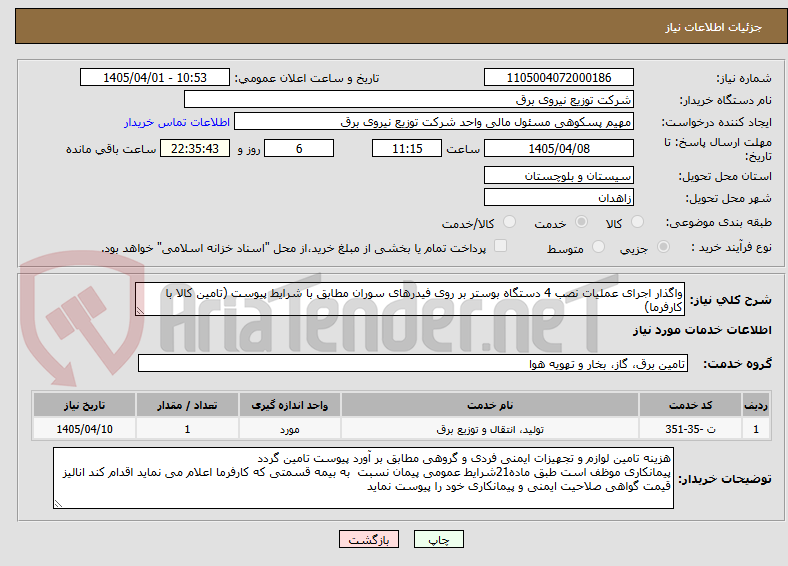
Task: Click the ساعت باقی مانده label
Action: [x=111, y=149]
